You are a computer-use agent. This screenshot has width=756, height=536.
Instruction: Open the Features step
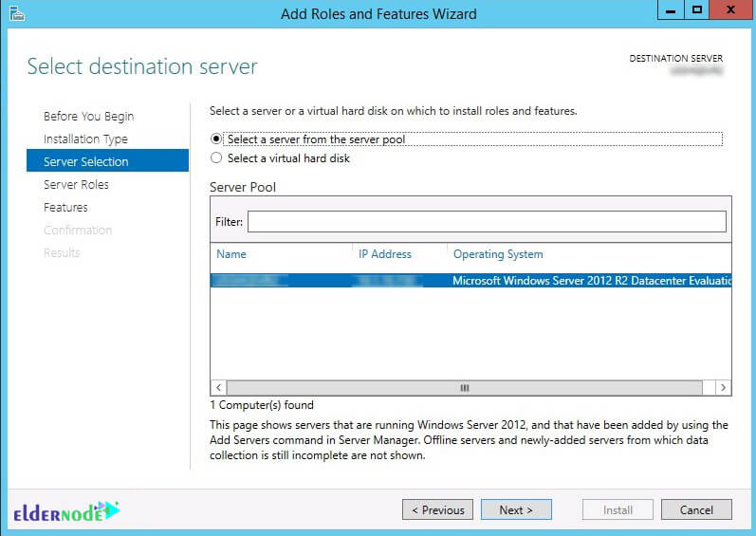(x=65, y=207)
